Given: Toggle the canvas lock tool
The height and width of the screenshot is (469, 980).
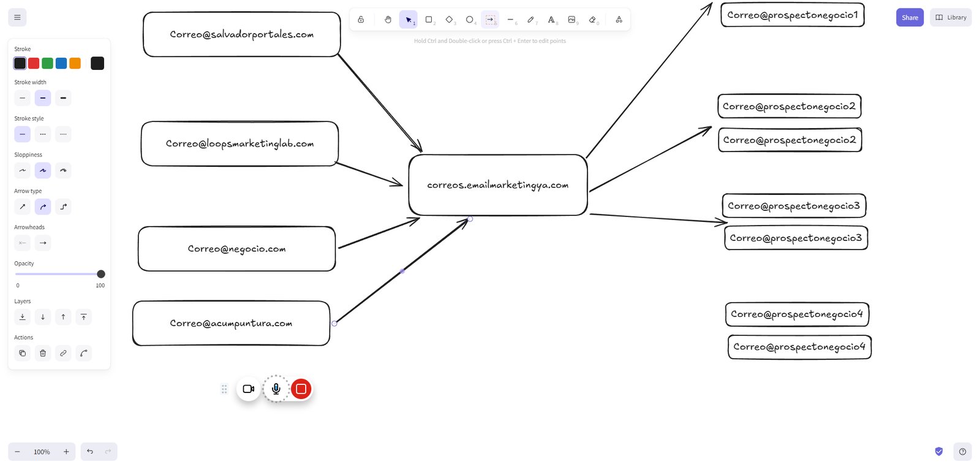Looking at the screenshot, I should (361, 20).
